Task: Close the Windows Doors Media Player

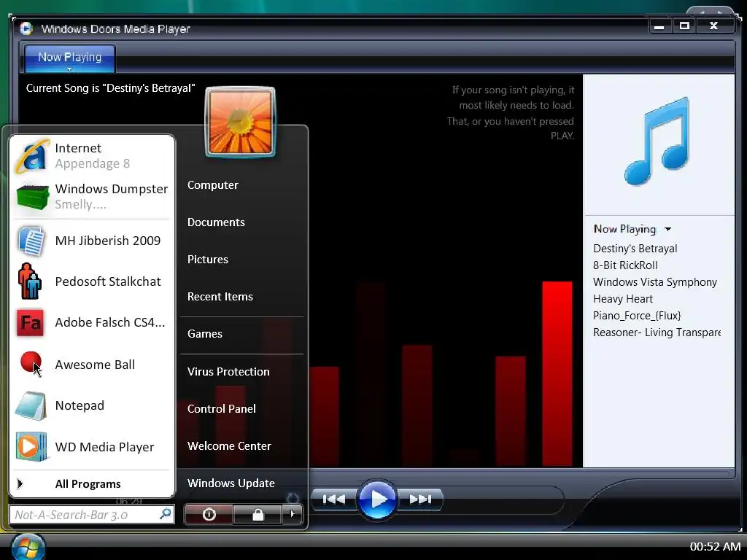Action: coord(713,26)
